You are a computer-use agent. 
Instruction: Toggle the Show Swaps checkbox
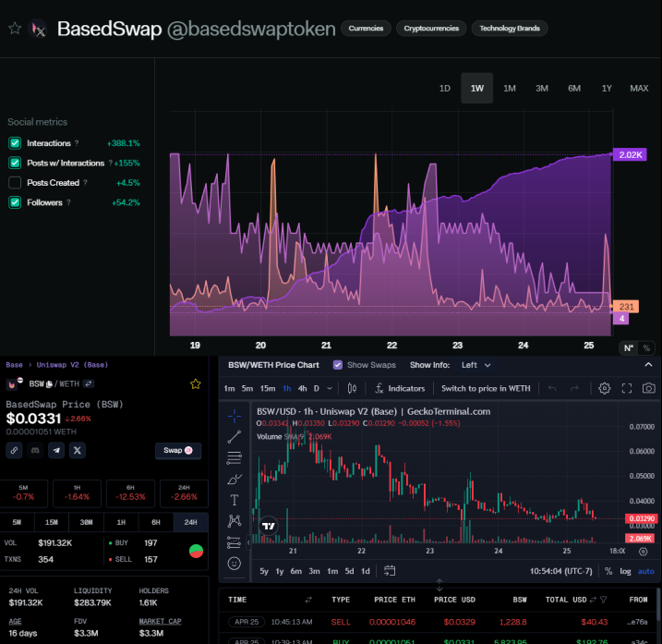pyautogui.click(x=338, y=365)
